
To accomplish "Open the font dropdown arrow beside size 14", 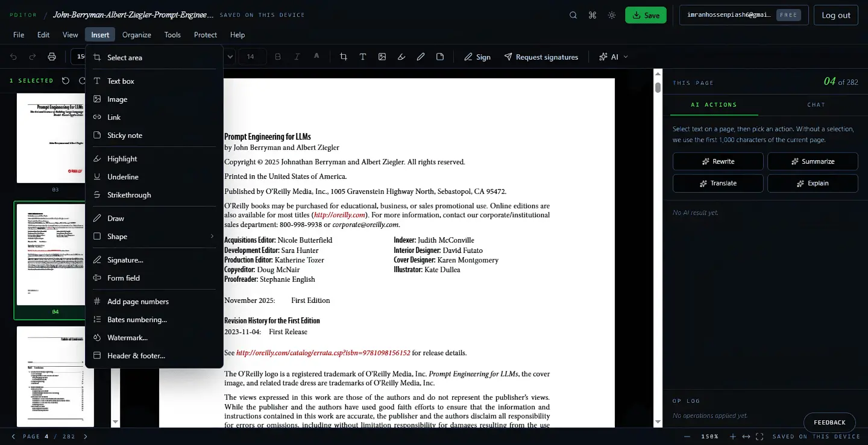I will (230, 57).
